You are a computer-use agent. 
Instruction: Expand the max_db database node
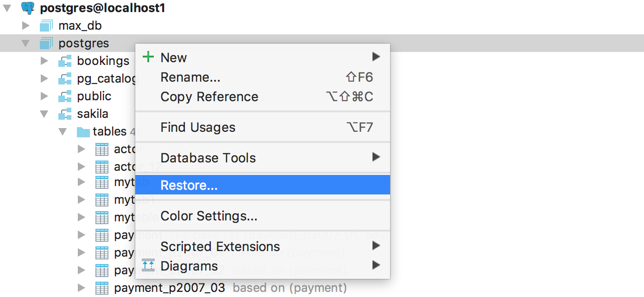[26, 26]
